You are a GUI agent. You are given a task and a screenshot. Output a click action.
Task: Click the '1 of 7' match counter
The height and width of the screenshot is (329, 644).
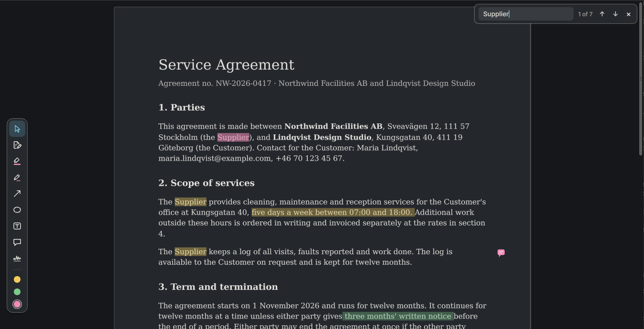tap(585, 14)
